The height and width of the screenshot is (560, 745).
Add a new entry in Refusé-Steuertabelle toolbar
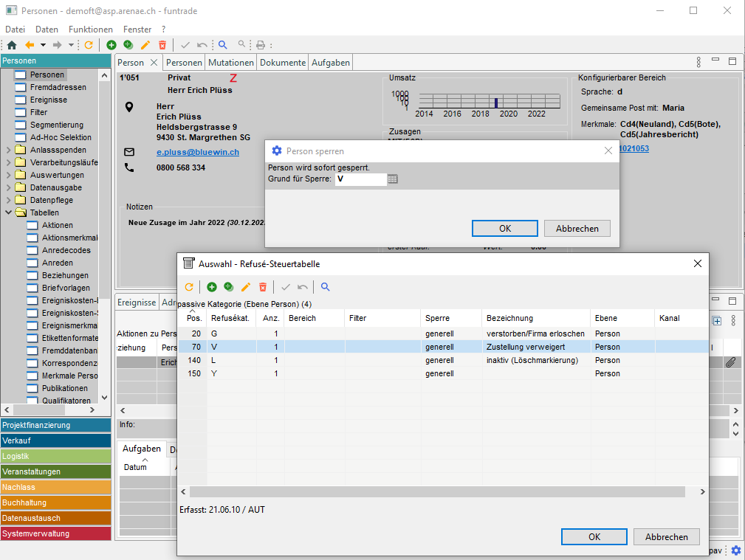tap(212, 287)
